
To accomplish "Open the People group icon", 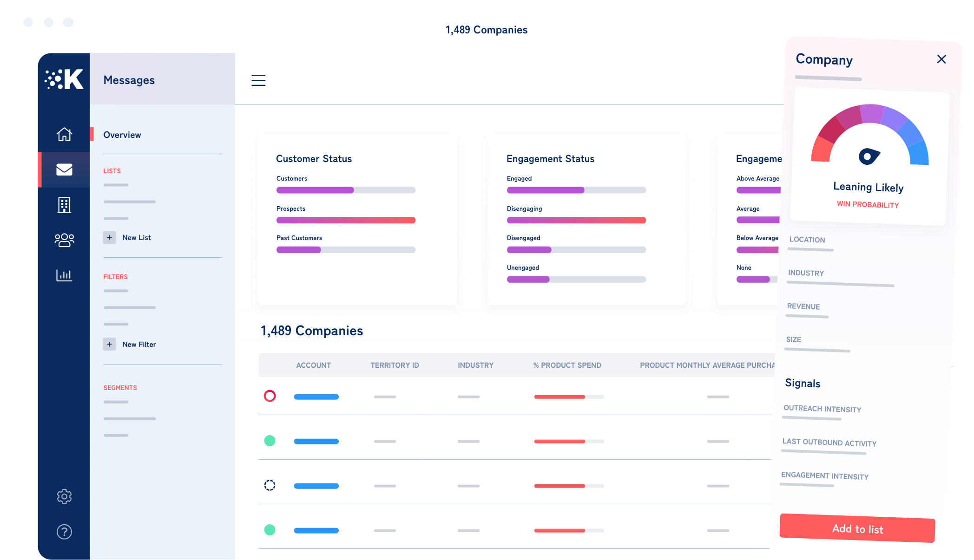I will point(64,240).
